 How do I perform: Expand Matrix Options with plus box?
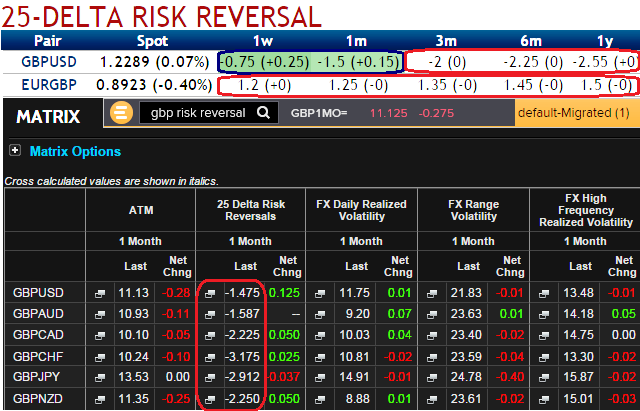tap(15, 151)
